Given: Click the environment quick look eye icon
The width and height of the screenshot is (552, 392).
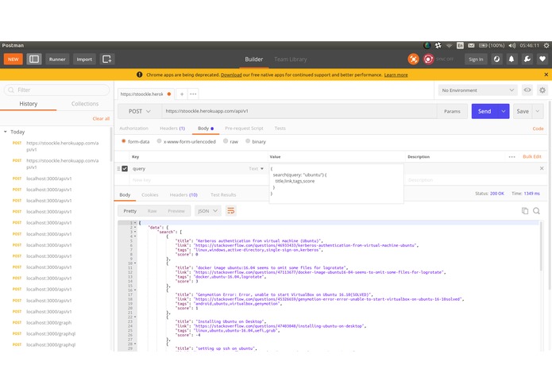Looking at the screenshot, I should tap(527, 90).
